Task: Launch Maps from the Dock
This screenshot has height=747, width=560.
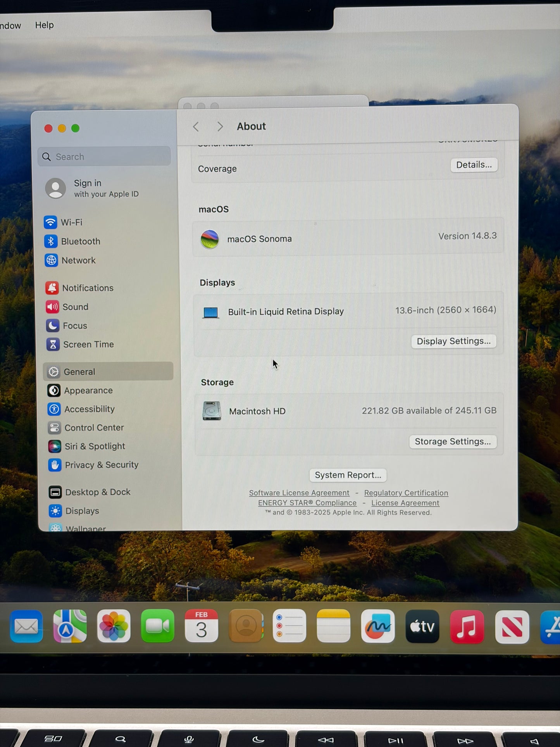Action: point(70,626)
